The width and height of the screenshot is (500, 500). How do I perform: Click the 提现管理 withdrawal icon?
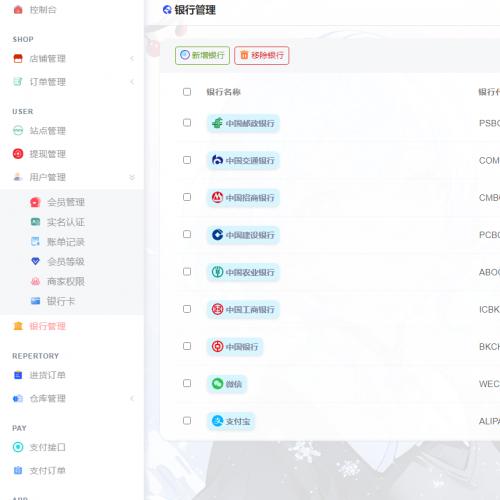point(18,154)
